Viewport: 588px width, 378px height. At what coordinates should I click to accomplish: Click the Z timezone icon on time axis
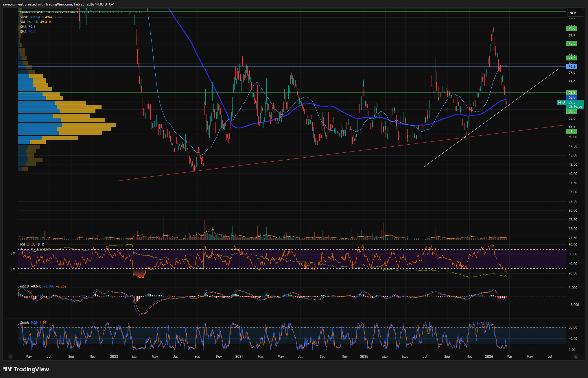10,357
